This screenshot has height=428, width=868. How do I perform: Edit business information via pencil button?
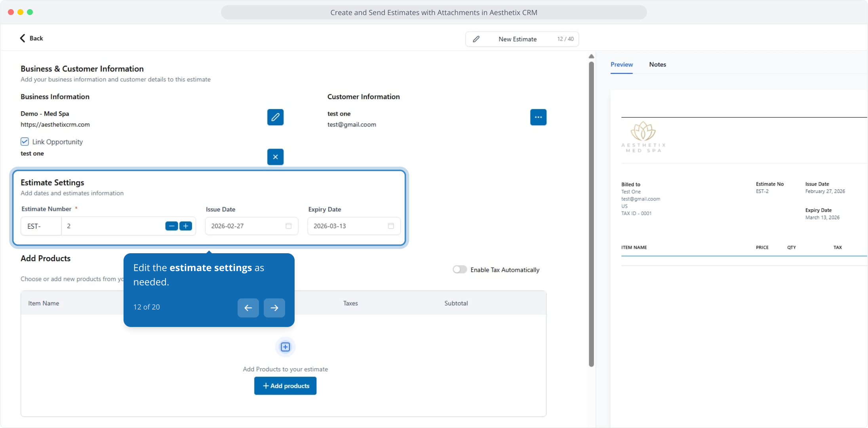click(x=275, y=117)
